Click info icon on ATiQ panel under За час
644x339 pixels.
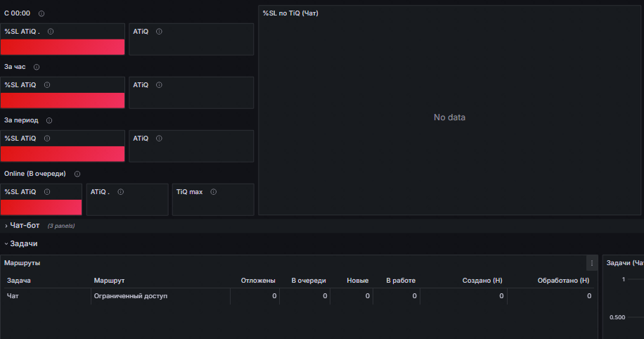pos(159,85)
